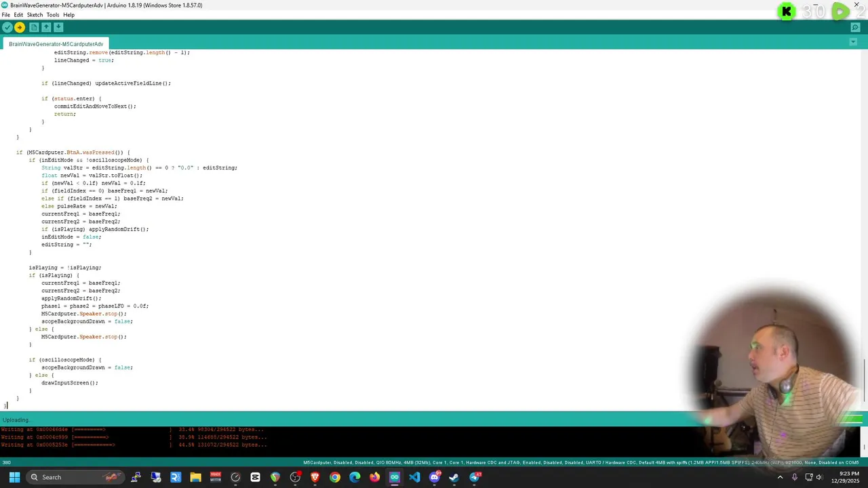The width and height of the screenshot is (868, 488).
Task: Create a new sketch via toolbar icon
Action: [34, 27]
